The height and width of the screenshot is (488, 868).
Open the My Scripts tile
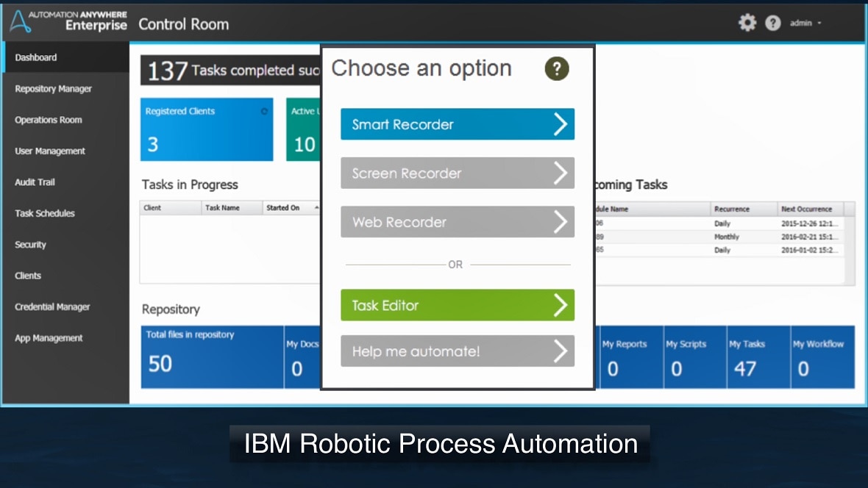pyautogui.click(x=694, y=357)
